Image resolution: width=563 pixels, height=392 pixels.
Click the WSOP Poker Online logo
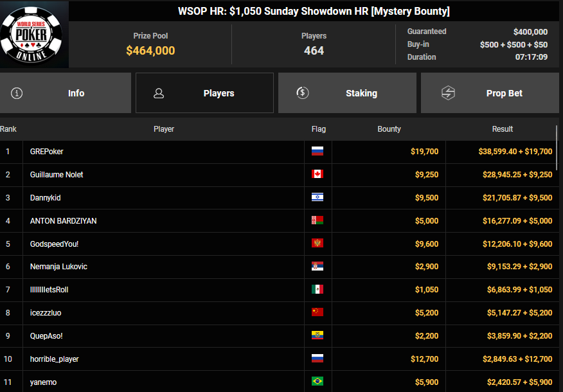coord(34,35)
